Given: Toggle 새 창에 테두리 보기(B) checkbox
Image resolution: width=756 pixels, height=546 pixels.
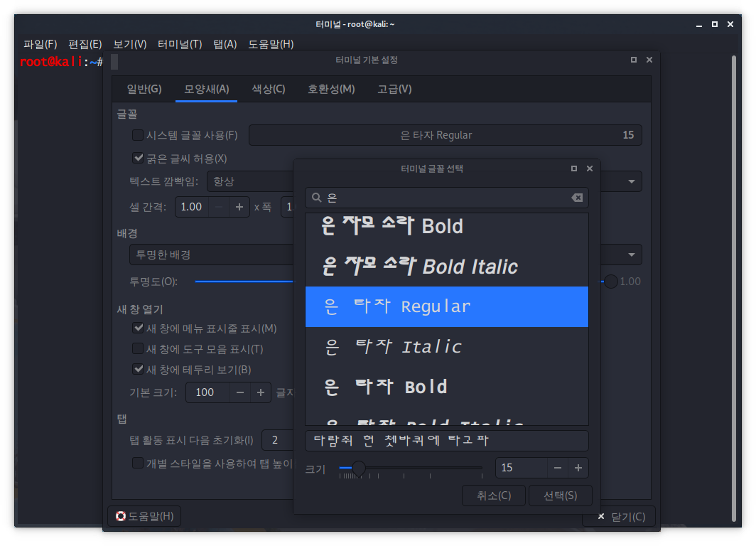Looking at the screenshot, I should coord(138,370).
